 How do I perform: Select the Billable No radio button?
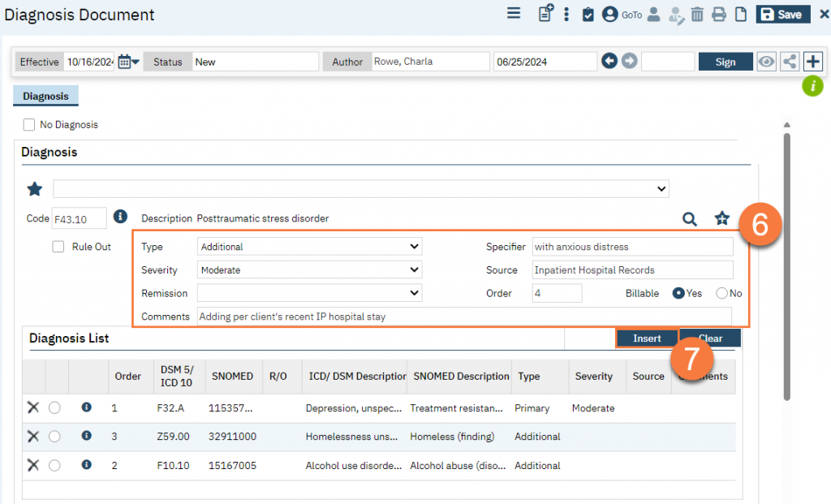[721, 293]
